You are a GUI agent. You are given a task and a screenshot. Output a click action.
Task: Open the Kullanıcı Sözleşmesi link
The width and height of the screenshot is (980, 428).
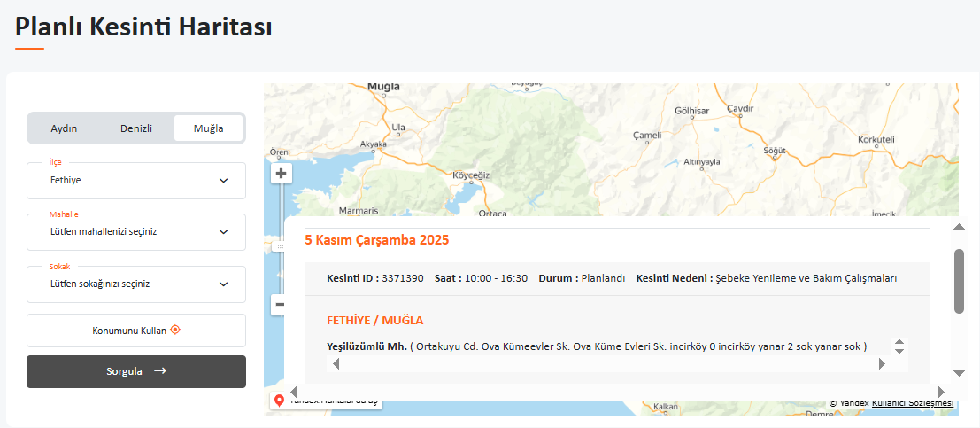(913, 403)
